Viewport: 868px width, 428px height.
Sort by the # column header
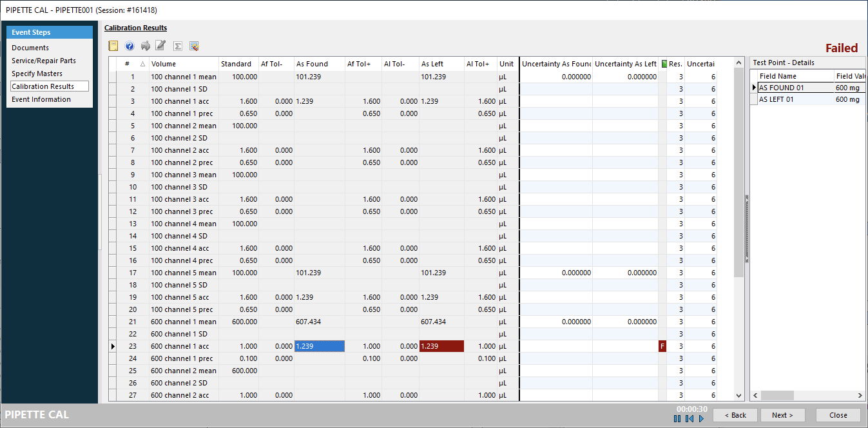click(128, 64)
